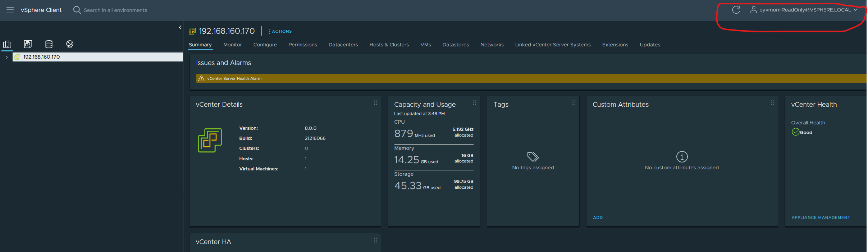Open the hamburger navigation menu

point(10,10)
